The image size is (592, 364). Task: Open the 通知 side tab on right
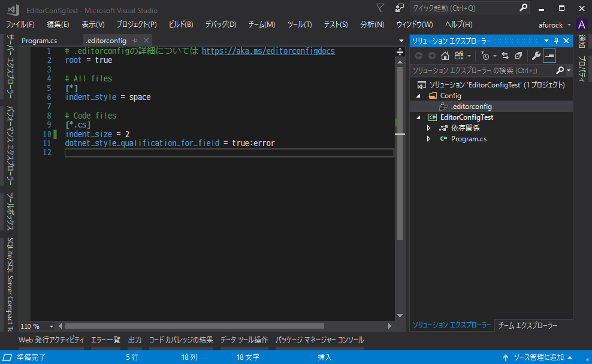pos(582,41)
